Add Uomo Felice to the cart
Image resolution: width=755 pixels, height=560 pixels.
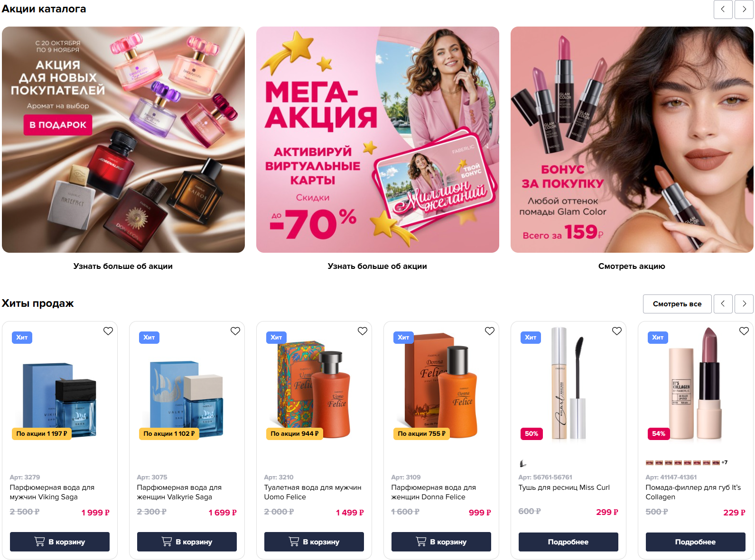point(314,542)
